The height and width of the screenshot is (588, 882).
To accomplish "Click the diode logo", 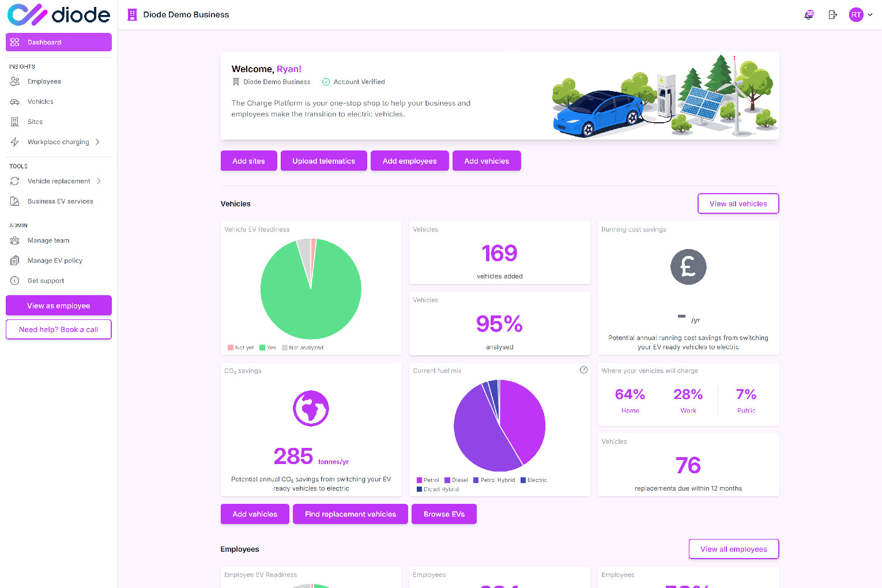I will pyautogui.click(x=58, y=14).
